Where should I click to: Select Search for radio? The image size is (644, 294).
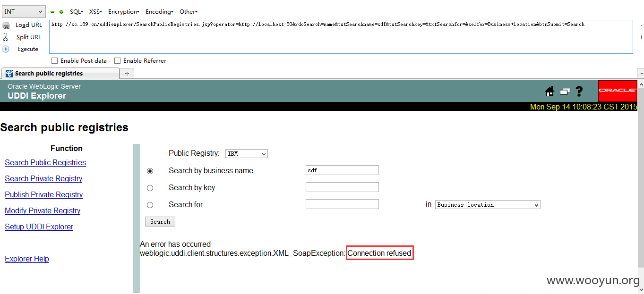tap(150, 205)
